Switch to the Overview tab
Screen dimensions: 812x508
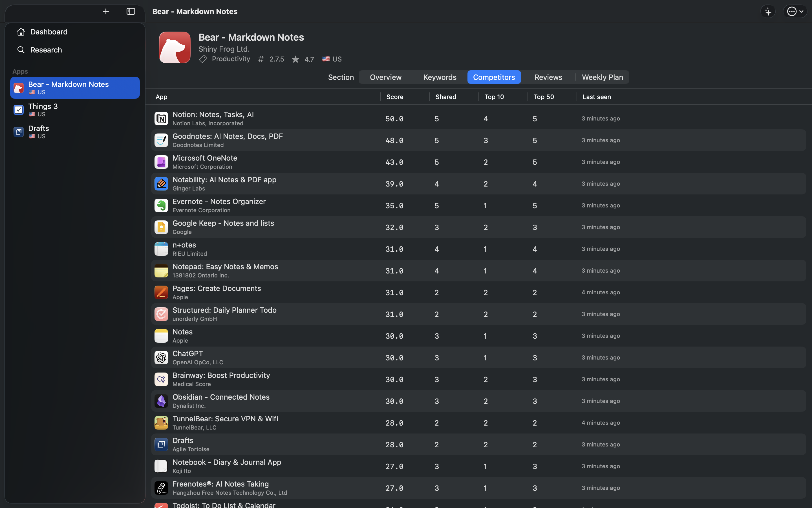385,77
